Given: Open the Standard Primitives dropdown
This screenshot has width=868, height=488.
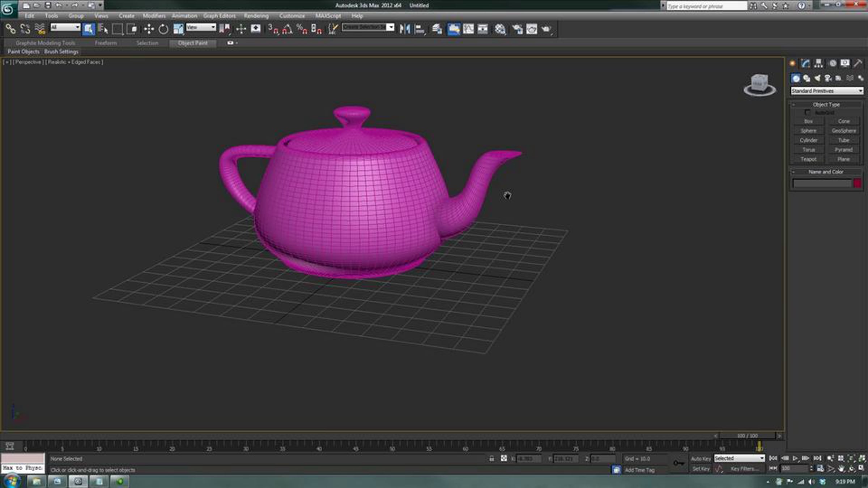Looking at the screenshot, I should click(x=827, y=91).
